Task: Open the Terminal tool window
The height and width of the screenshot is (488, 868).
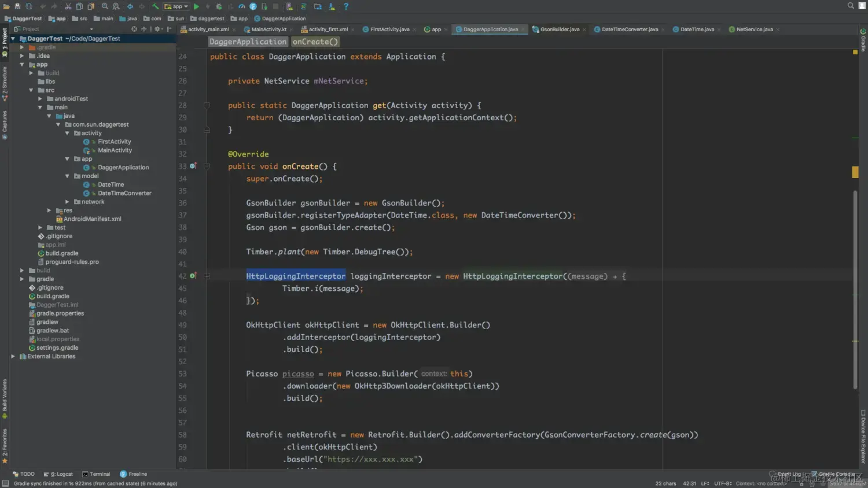Action: point(96,474)
